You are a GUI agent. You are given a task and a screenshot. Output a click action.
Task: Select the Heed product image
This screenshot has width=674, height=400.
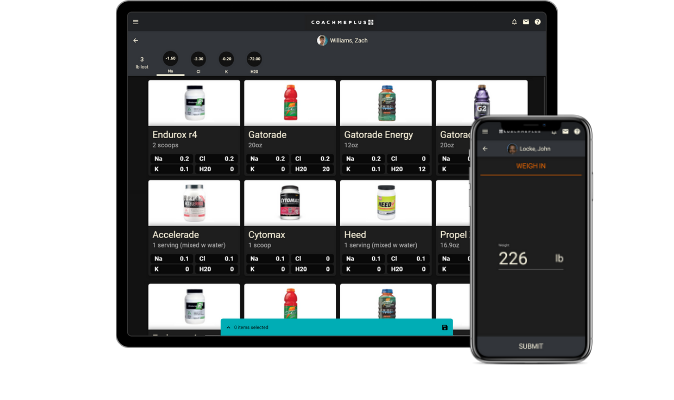(x=386, y=203)
